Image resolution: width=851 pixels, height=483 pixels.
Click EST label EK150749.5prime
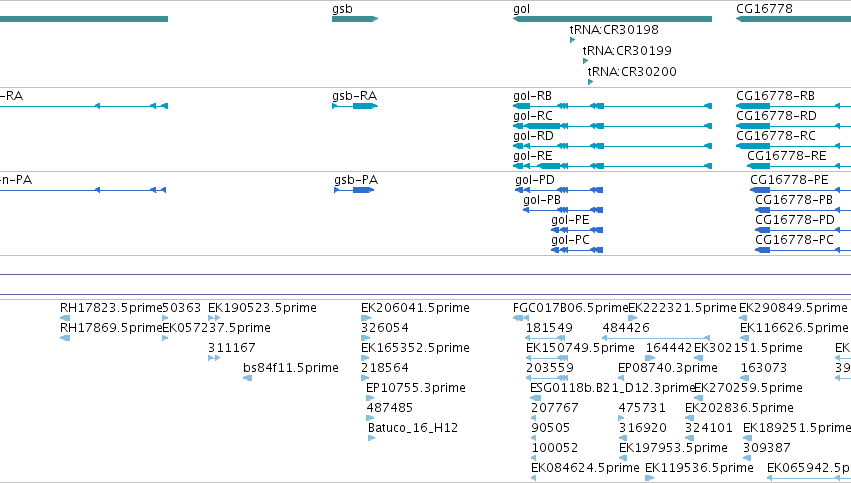tap(580, 348)
